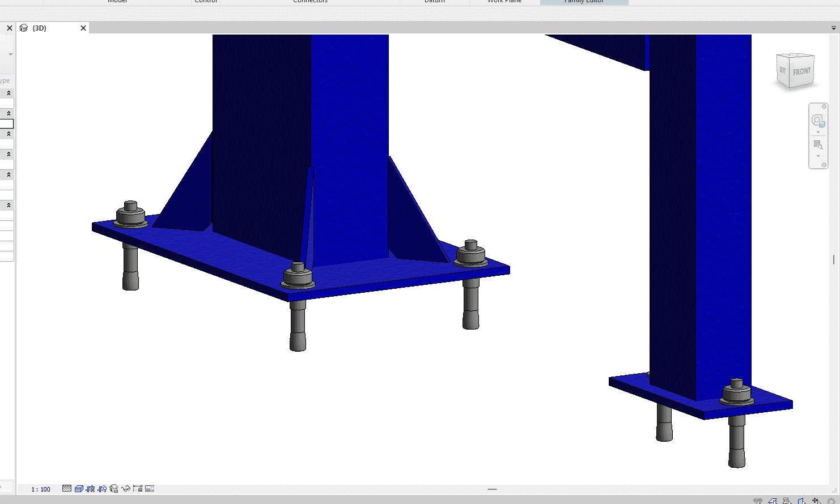
Task: Open the Steering Wheels navigation tool
Action: click(x=817, y=120)
